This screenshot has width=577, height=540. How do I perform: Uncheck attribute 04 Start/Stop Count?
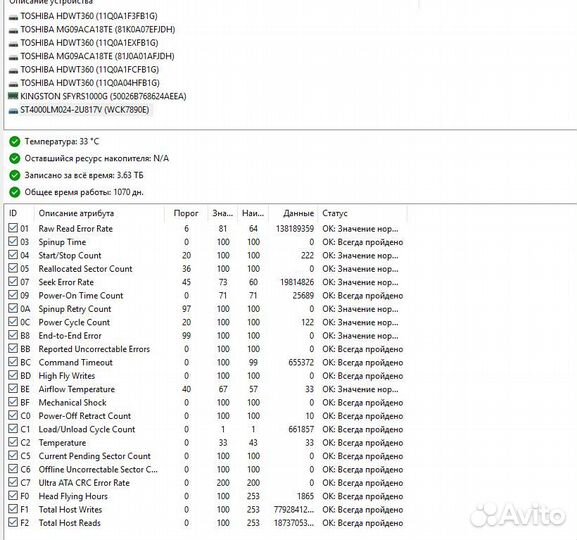pyautogui.click(x=13, y=255)
